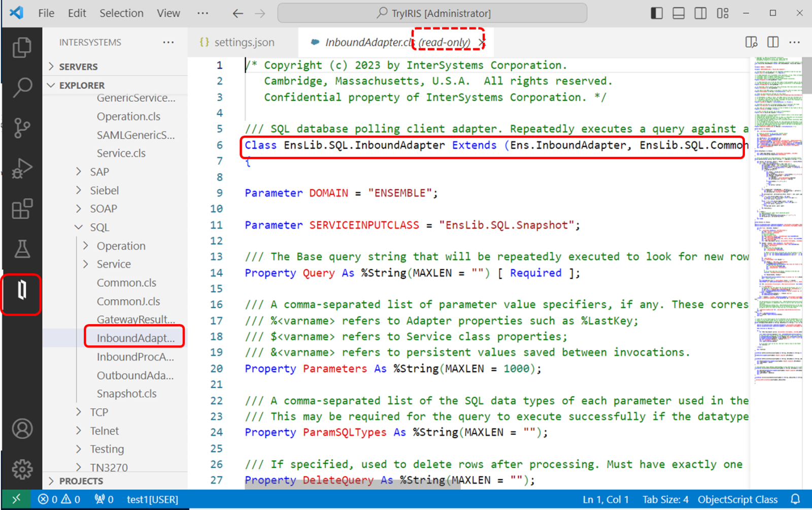Open the Testing flask icon
This screenshot has height=510, width=812.
point(22,249)
